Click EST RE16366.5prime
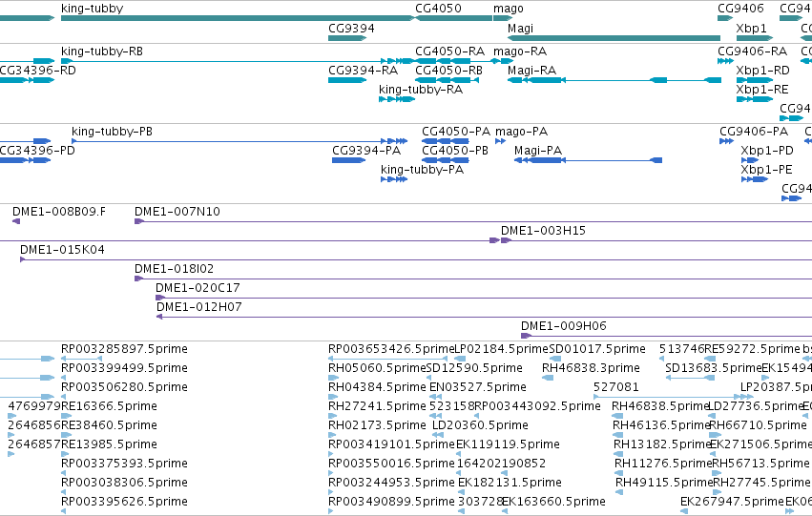 click(110, 407)
